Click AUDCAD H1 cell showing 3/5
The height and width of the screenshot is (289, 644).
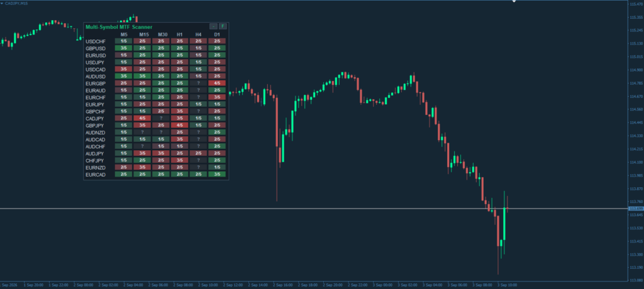(179, 139)
